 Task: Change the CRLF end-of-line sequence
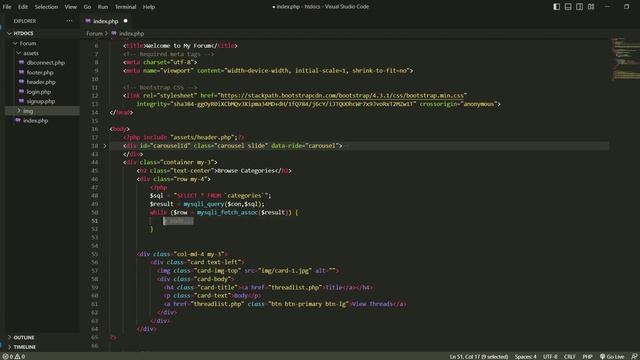tap(569, 356)
